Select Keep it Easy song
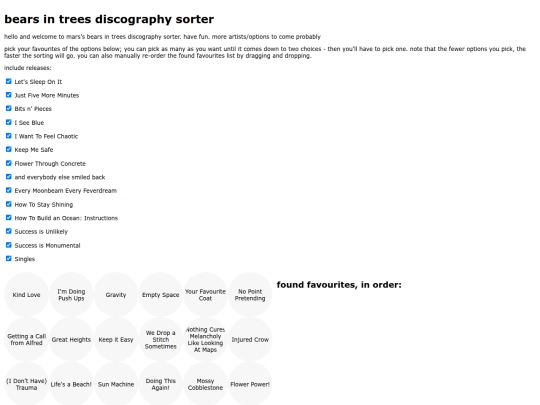 coord(116,339)
